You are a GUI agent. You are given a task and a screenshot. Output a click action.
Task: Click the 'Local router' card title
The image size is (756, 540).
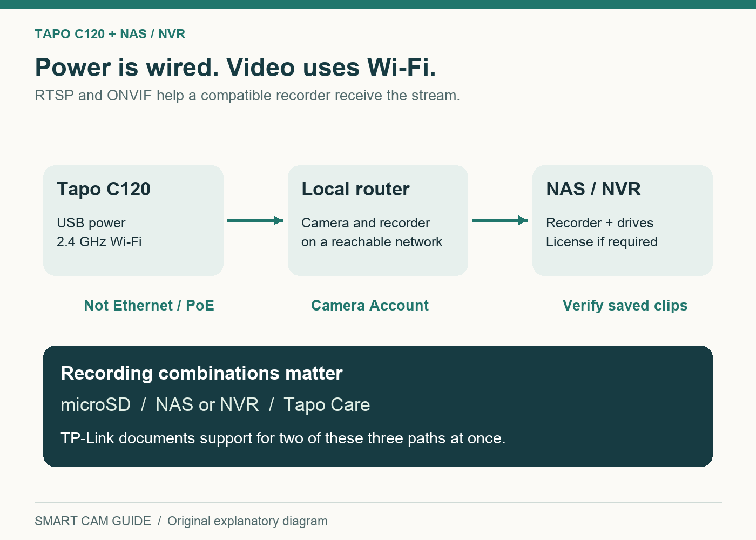pos(355,190)
